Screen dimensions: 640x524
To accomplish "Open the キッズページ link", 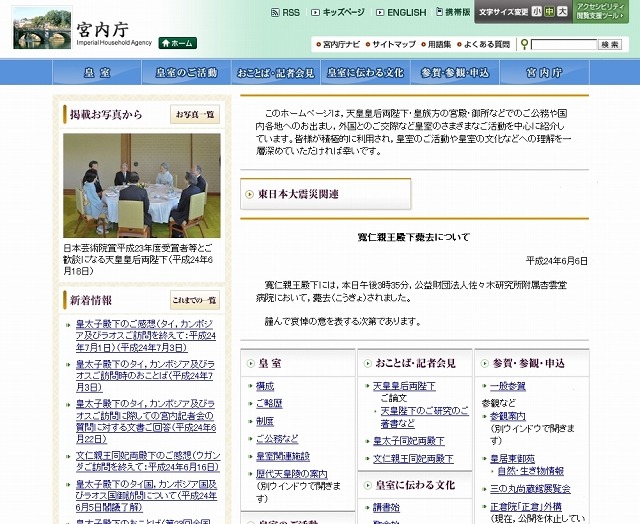I will pyautogui.click(x=338, y=13).
